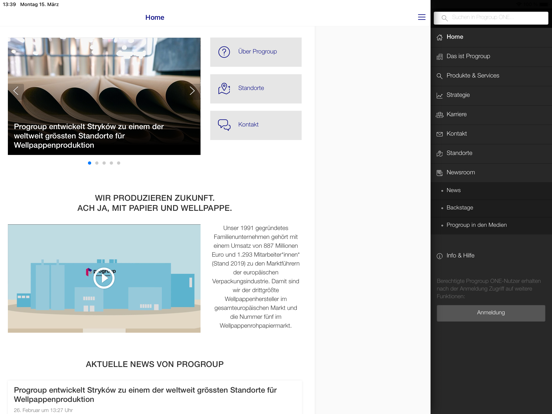This screenshot has height=414, width=552.
Task: Click the Home house icon in sidebar
Action: 439,37
